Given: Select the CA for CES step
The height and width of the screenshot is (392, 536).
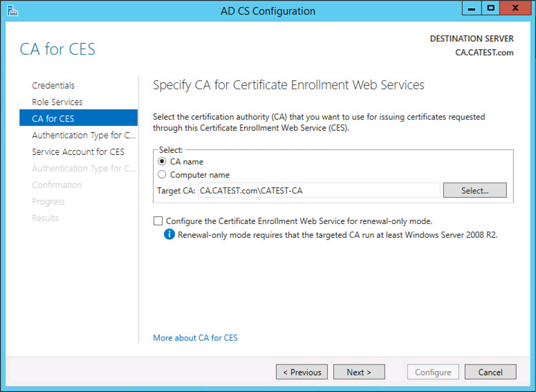Looking at the screenshot, I should tap(79, 118).
